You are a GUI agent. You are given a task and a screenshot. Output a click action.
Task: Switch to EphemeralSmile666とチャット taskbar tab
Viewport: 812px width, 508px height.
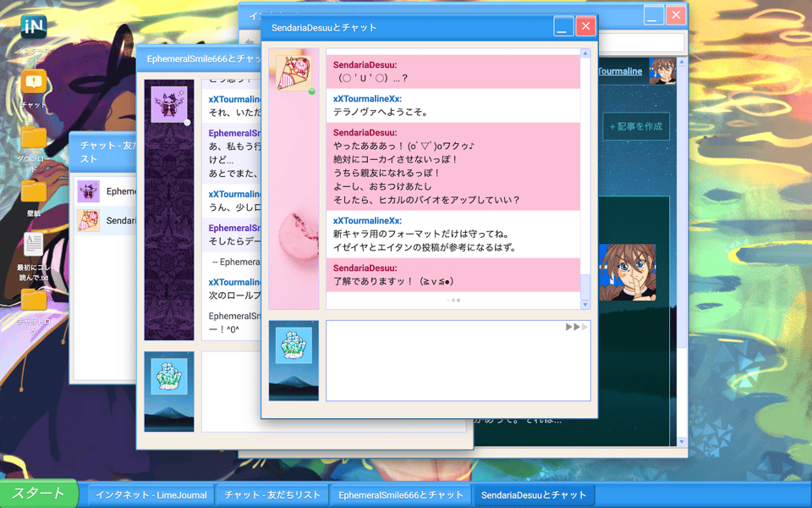pyautogui.click(x=400, y=495)
